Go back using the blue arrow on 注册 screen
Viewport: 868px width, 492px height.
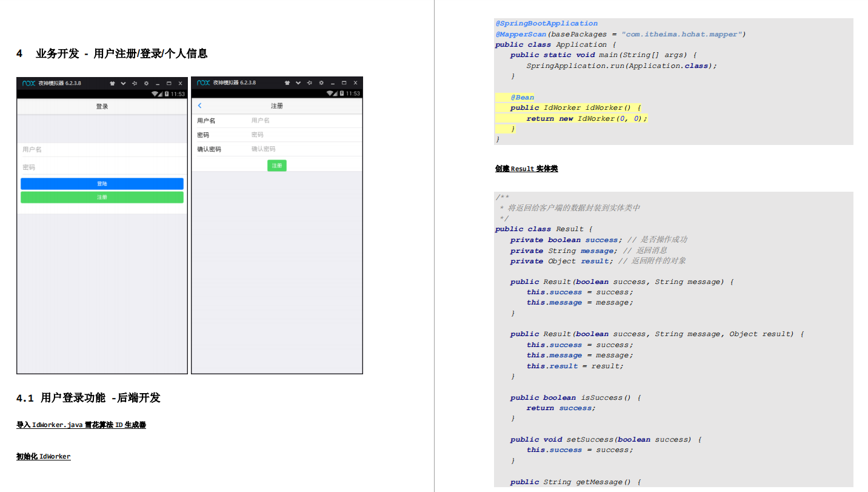[x=200, y=106]
